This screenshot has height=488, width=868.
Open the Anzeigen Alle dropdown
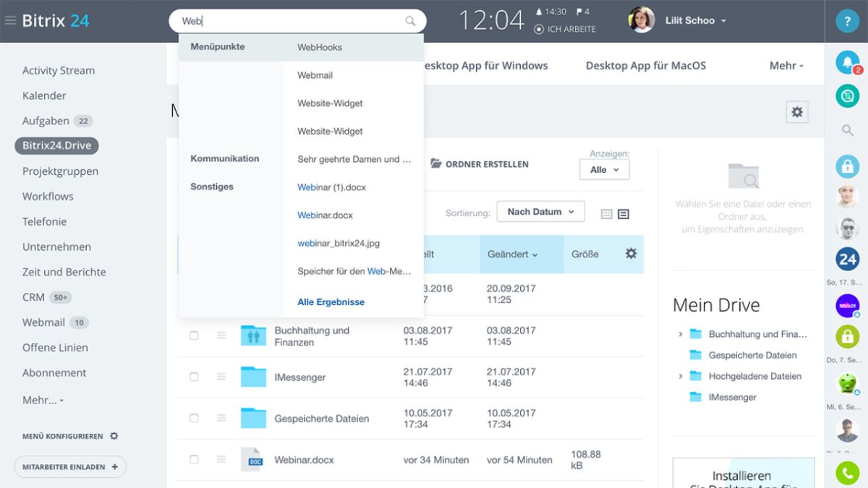(604, 169)
